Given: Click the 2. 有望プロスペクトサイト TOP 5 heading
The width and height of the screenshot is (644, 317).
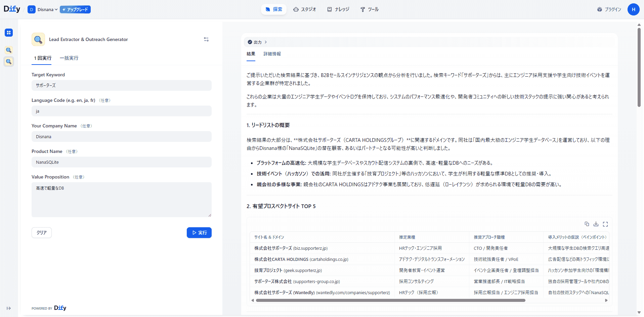Looking at the screenshot, I should point(281,206).
